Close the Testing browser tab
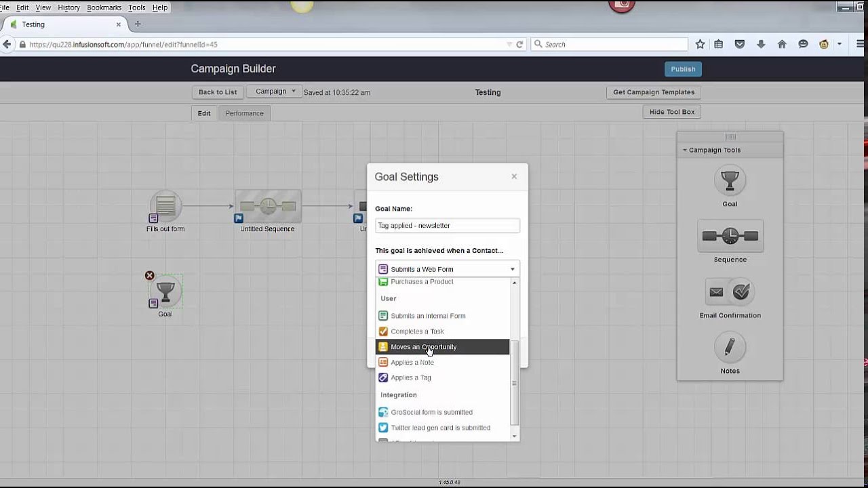 (118, 24)
